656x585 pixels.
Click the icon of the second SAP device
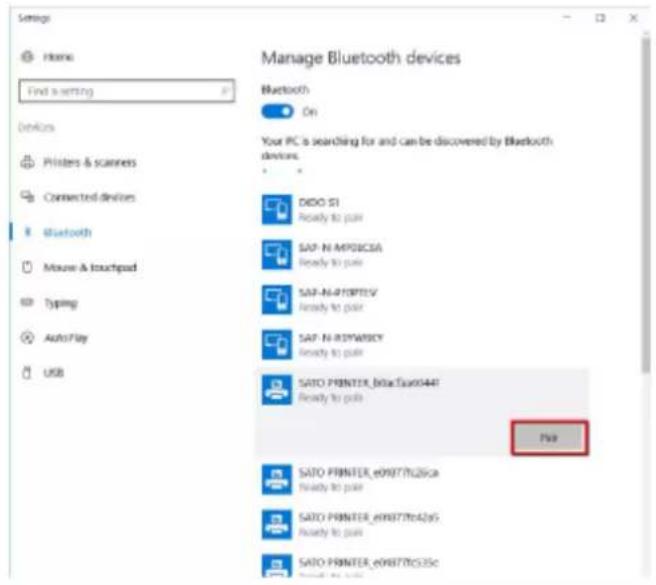pos(277,300)
